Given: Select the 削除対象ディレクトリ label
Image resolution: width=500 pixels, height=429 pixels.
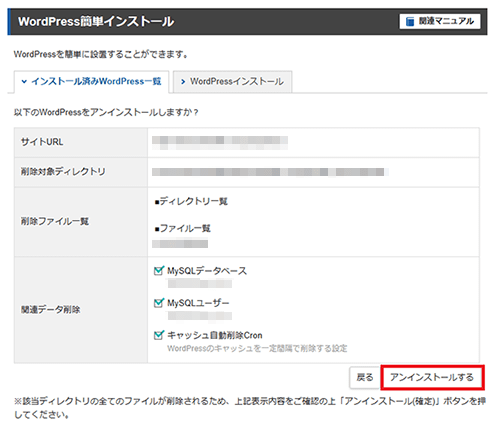Looking at the screenshot, I should tap(63, 172).
